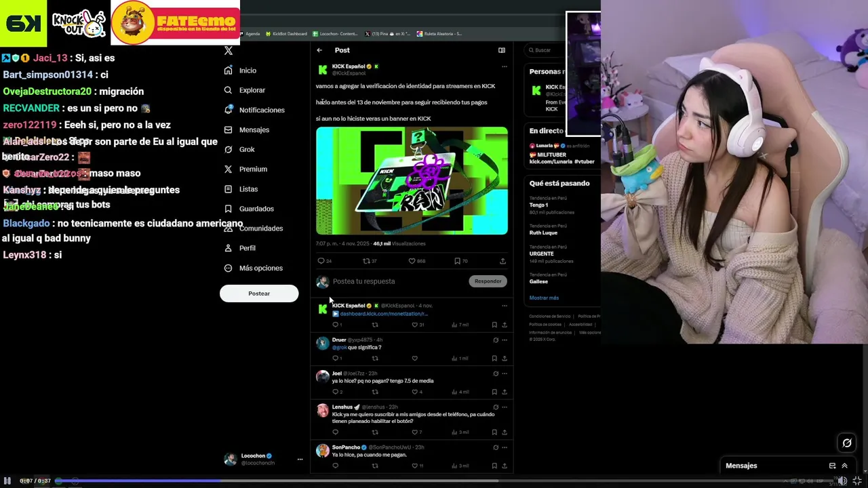Open more options on the KICK Español reply
Viewport: 868px width, 488px height.
point(504,306)
